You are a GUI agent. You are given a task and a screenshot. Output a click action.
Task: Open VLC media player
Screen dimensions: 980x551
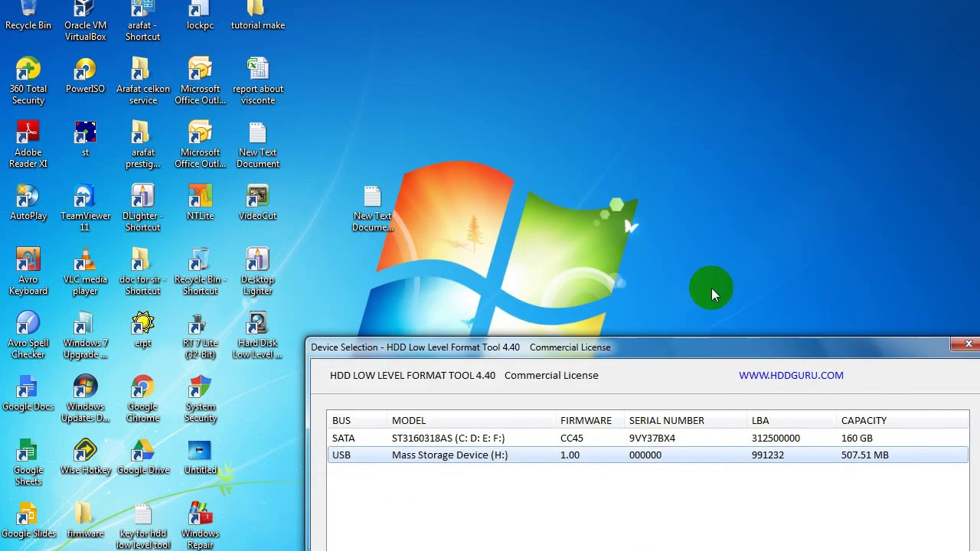tap(85, 271)
